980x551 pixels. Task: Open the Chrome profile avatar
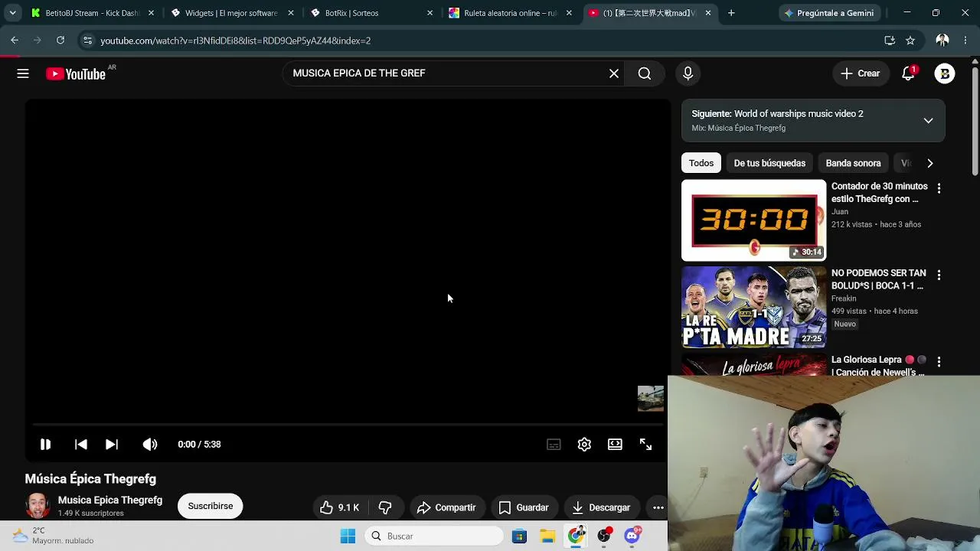[x=942, y=41]
